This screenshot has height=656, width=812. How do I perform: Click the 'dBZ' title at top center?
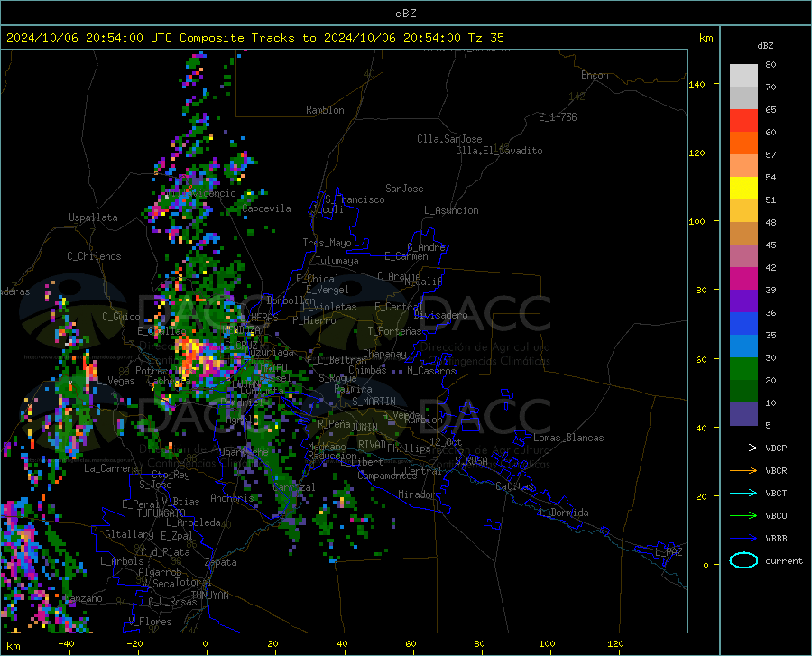tap(405, 14)
